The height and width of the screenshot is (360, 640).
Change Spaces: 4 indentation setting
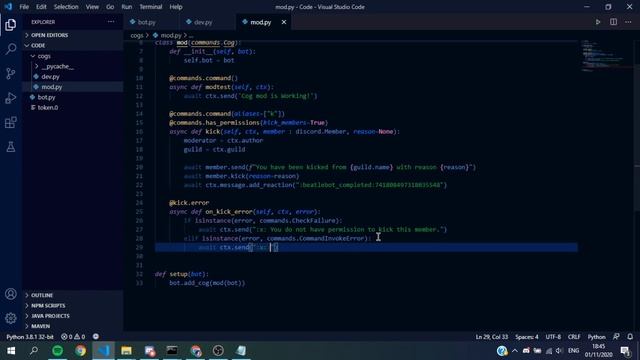[527, 337]
